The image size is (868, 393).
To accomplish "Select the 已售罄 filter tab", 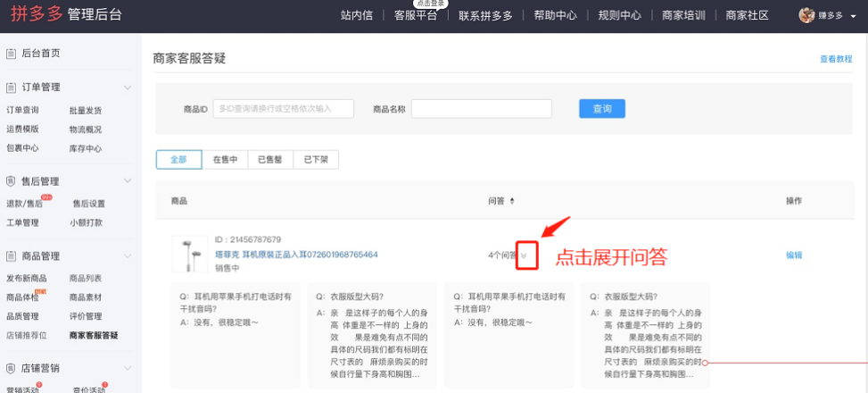I will (x=270, y=160).
